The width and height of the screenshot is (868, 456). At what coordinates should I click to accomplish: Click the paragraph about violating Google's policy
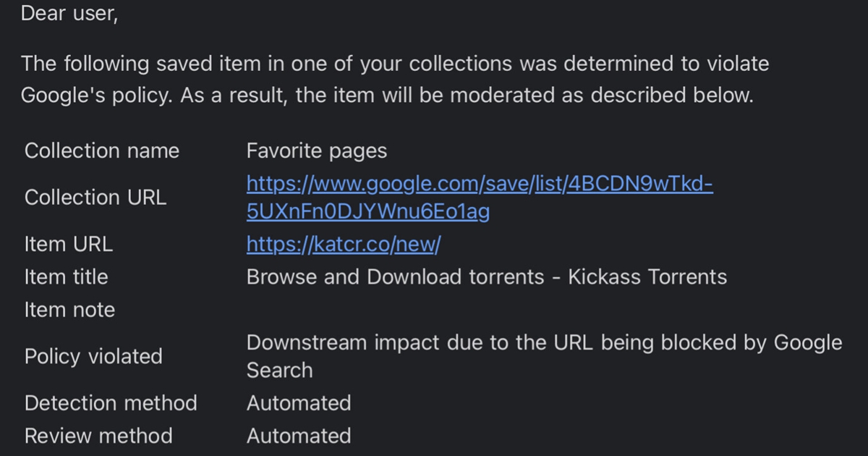pyautogui.click(x=395, y=80)
